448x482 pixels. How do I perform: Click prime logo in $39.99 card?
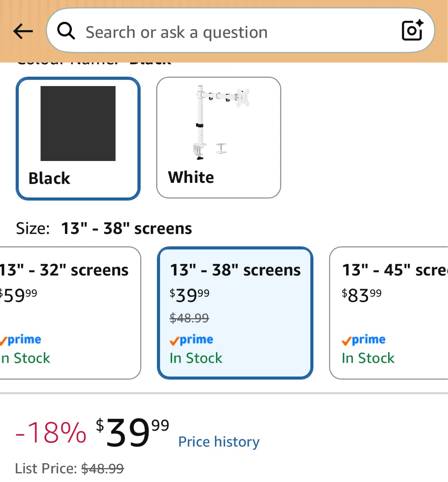[191, 340]
